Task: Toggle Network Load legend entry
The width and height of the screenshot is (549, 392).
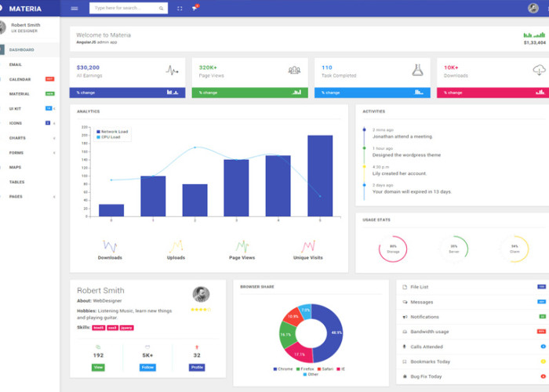Action: tap(112, 132)
